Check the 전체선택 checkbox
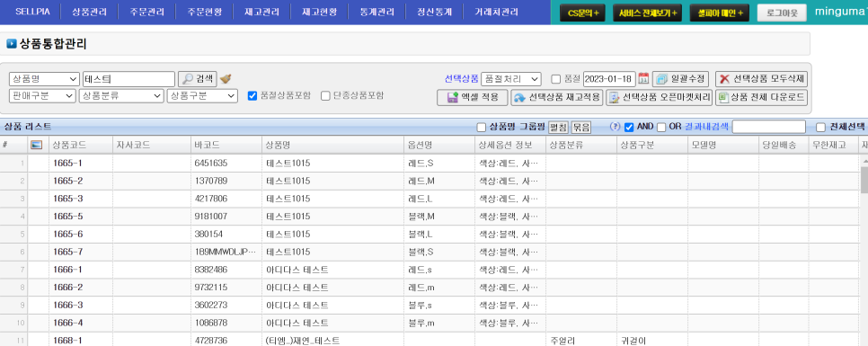The image size is (868, 346). [820, 128]
